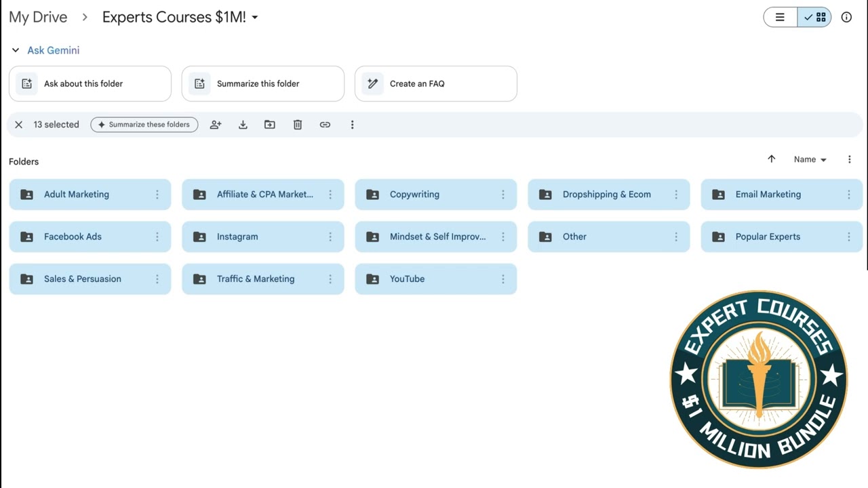Screen dimensions: 868x488
Task: Open more actions for Mindset & Self Improvement
Action: tap(503, 237)
